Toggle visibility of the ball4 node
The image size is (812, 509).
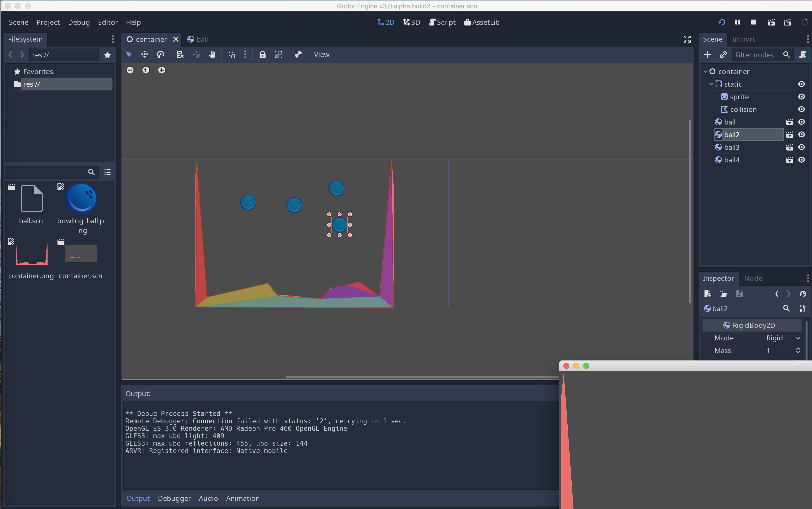(802, 160)
